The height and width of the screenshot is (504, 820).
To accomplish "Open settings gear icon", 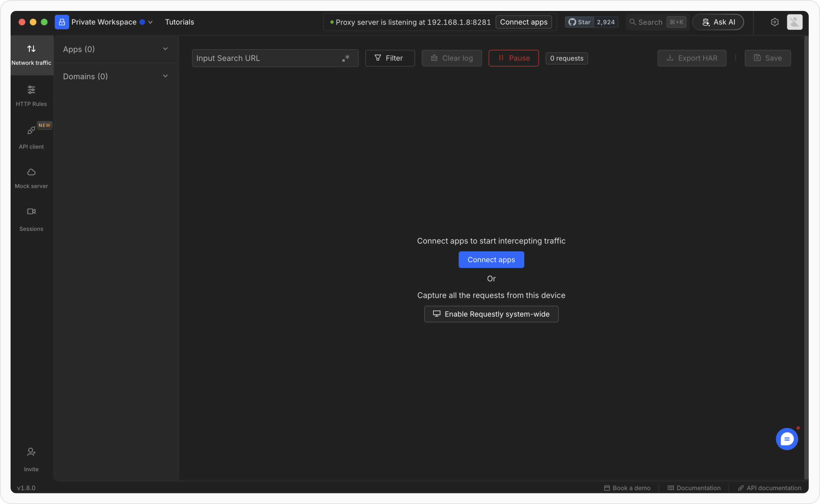I will tap(775, 22).
